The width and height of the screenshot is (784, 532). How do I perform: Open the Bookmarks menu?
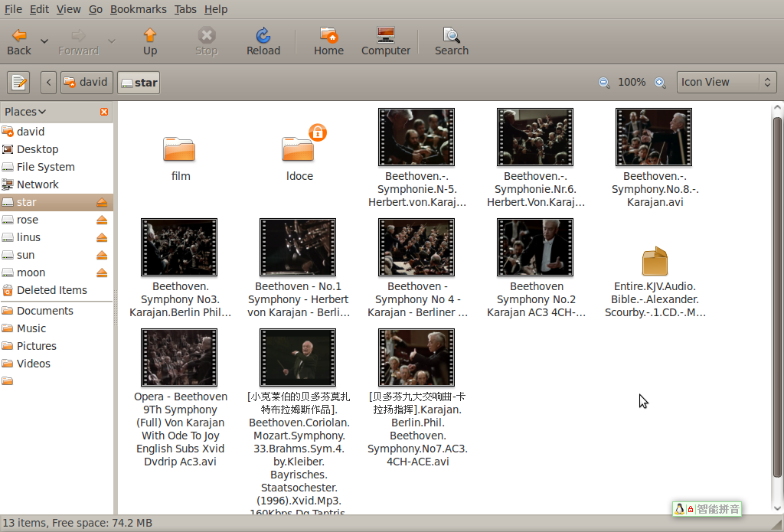coord(138,9)
